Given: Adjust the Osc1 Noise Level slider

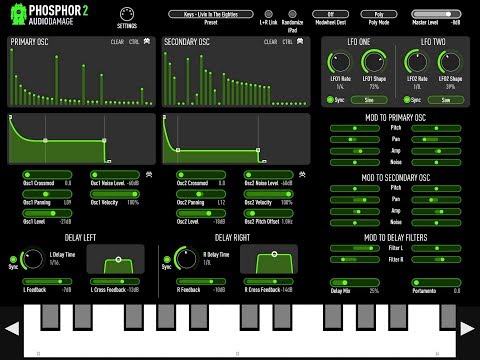Looking at the screenshot, I should pos(115,175).
